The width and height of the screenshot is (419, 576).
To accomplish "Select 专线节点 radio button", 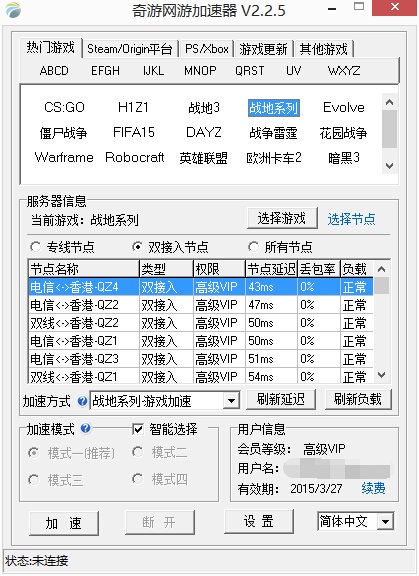I will 35,247.
